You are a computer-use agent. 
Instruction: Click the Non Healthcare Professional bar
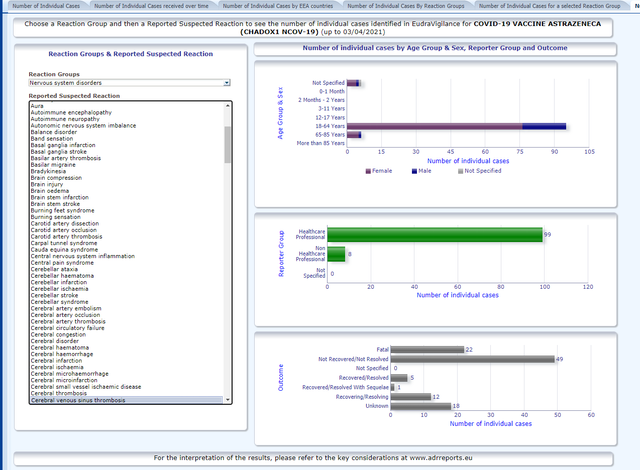336,254
